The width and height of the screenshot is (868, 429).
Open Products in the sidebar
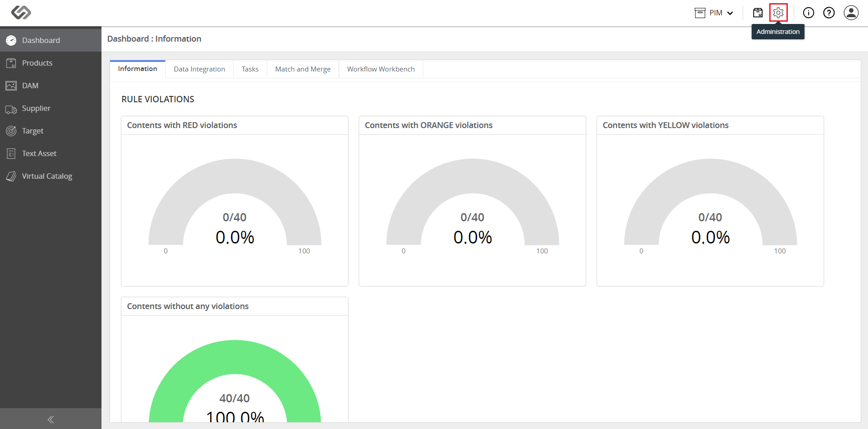click(x=51, y=63)
